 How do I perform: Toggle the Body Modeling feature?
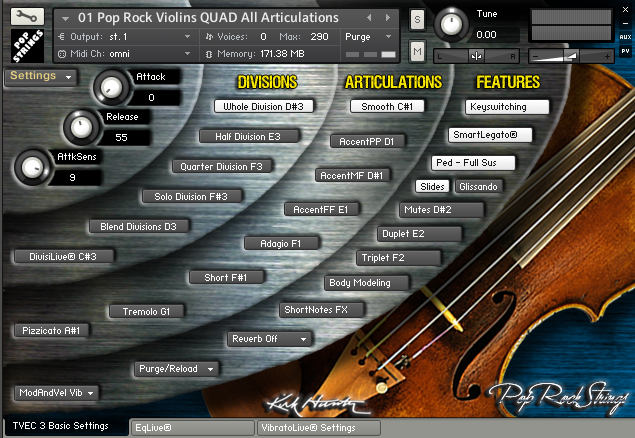click(x=367, y=283)
